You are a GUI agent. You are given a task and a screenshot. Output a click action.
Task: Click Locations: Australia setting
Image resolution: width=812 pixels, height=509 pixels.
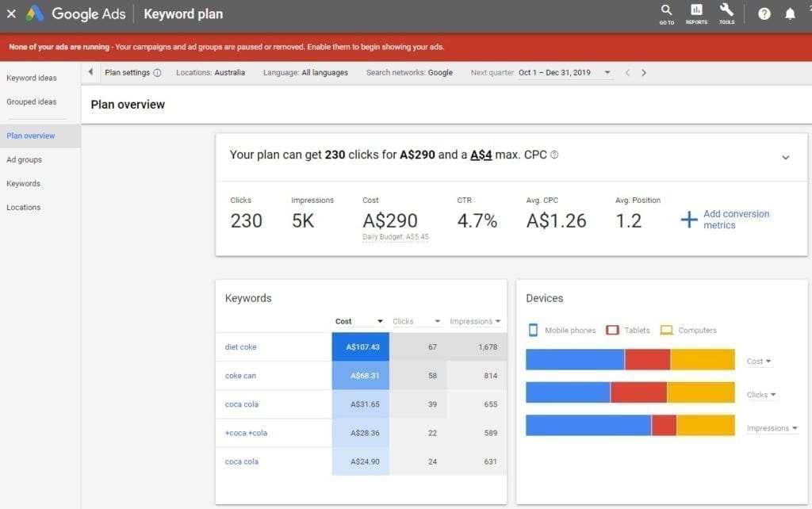[211, 73]
